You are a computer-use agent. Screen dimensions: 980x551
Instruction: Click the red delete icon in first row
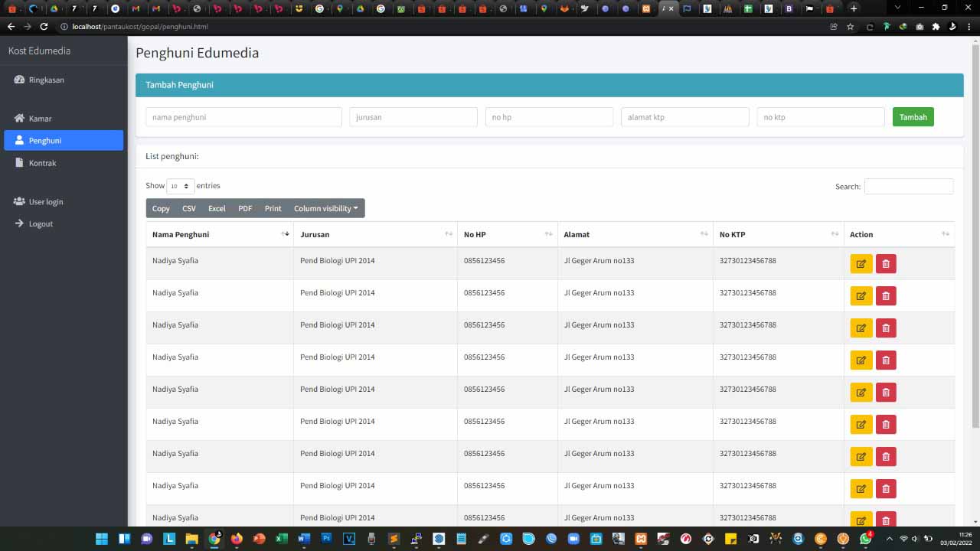pyautogui.click(x=886, y=264)
